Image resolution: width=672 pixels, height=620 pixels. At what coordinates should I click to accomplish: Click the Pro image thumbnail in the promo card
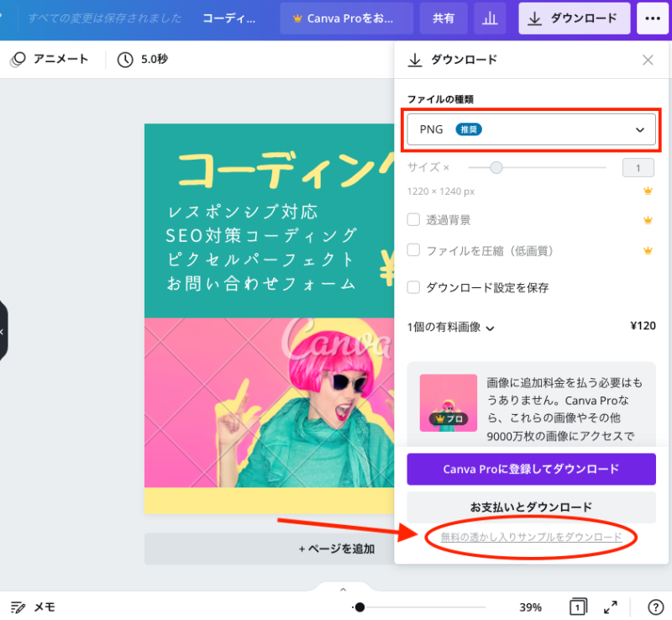click(449, 402)
